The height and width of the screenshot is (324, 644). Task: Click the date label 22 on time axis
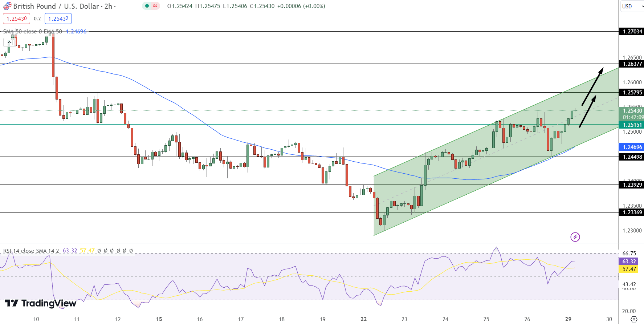pos(363,319)
